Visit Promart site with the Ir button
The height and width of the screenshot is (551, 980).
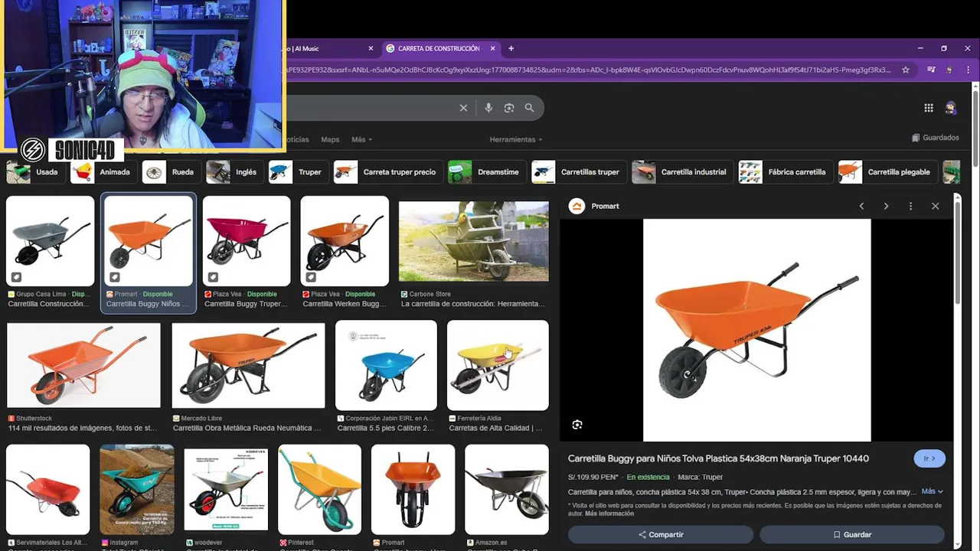(x=929, y=458)
